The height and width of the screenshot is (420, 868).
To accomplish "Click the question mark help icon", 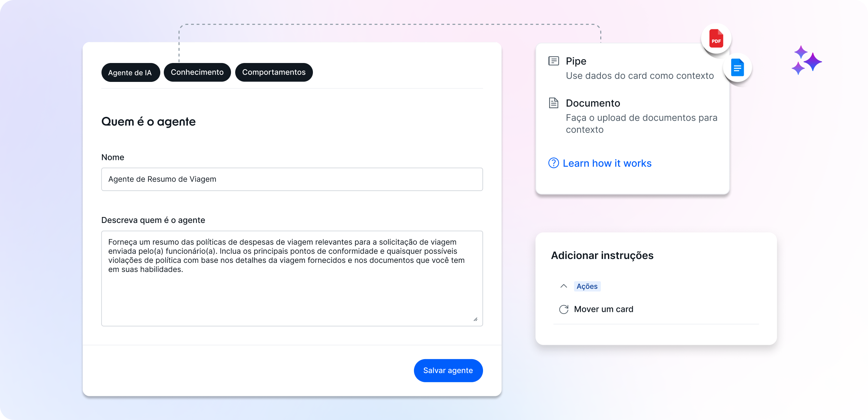I will pyautogui.click(x=553, y=163).
